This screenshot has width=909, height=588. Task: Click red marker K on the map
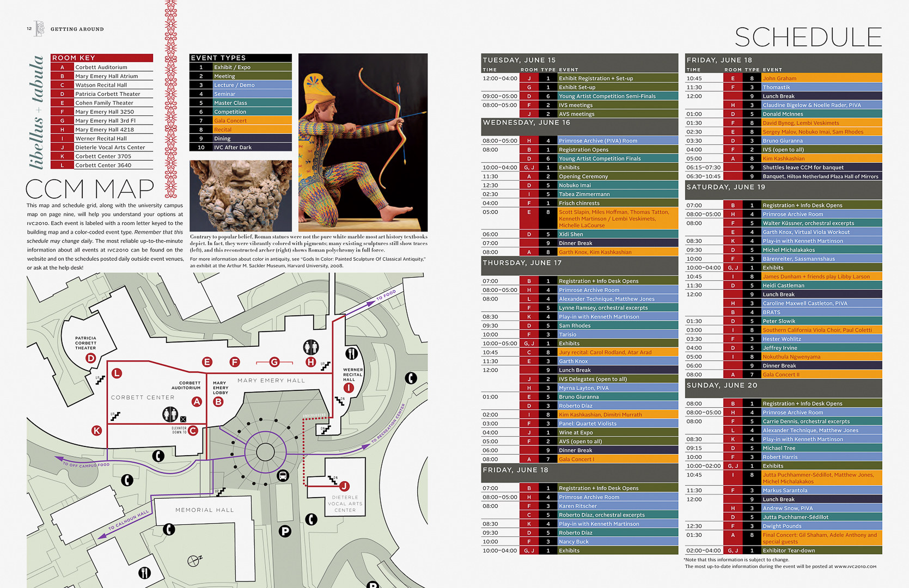tap(96, 430)
